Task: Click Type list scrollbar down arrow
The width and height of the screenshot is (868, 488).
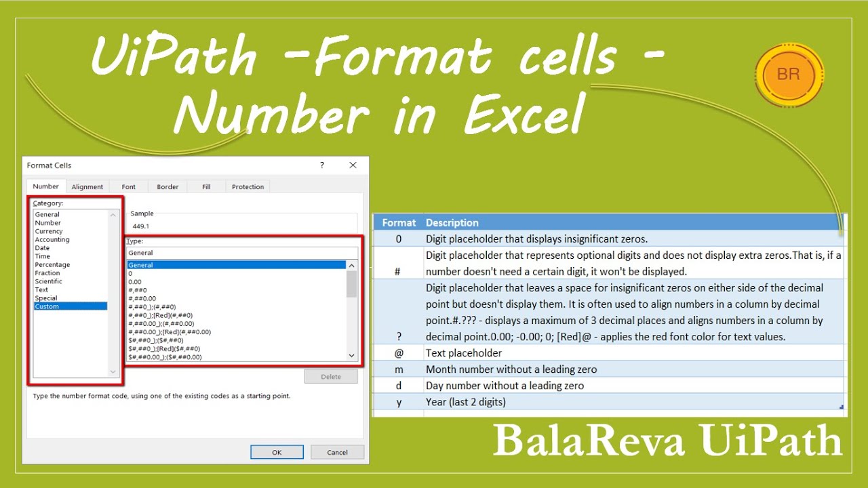Action: point(351,355)
